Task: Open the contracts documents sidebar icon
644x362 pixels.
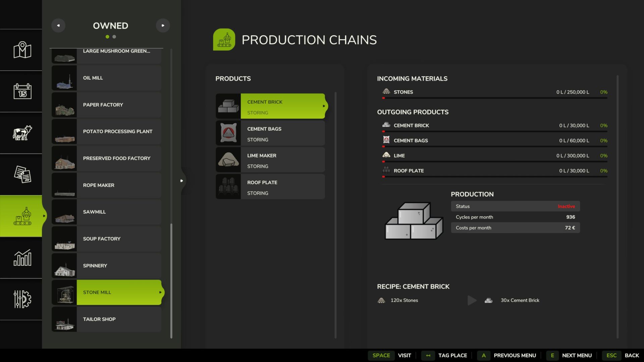Action: tap(22, 174)
